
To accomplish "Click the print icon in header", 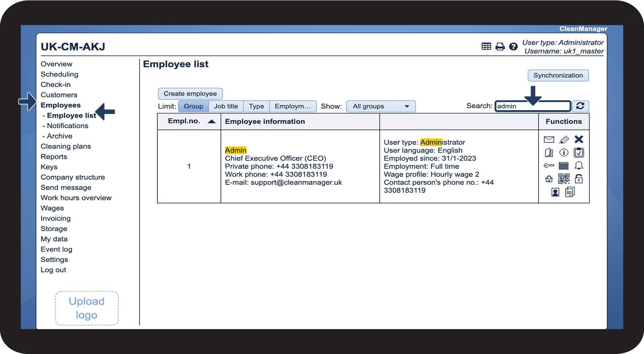I will click(500, 46).
